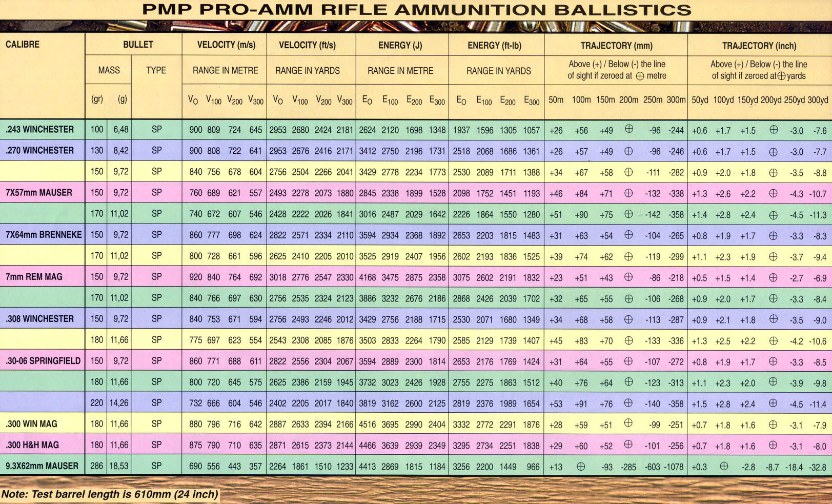Click the BULLET column header
Image resolution: width=832 pixels, height=504 pixels.
(138, 45)
